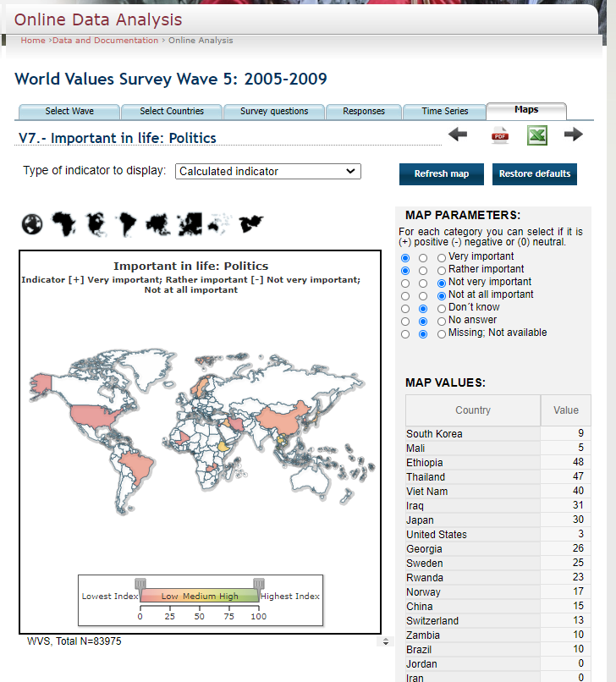
Task: Open Data and Documentation breadcrumb link
Action: click(105, 41)
